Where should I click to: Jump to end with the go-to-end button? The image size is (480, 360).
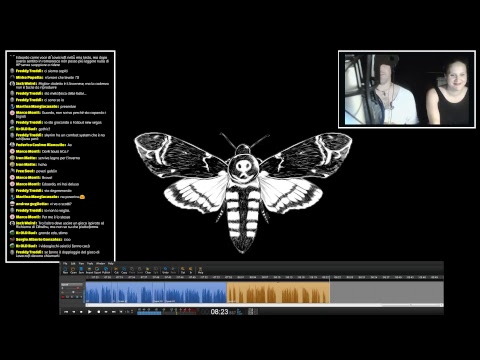pyautogui.click(x=114, y=312)
